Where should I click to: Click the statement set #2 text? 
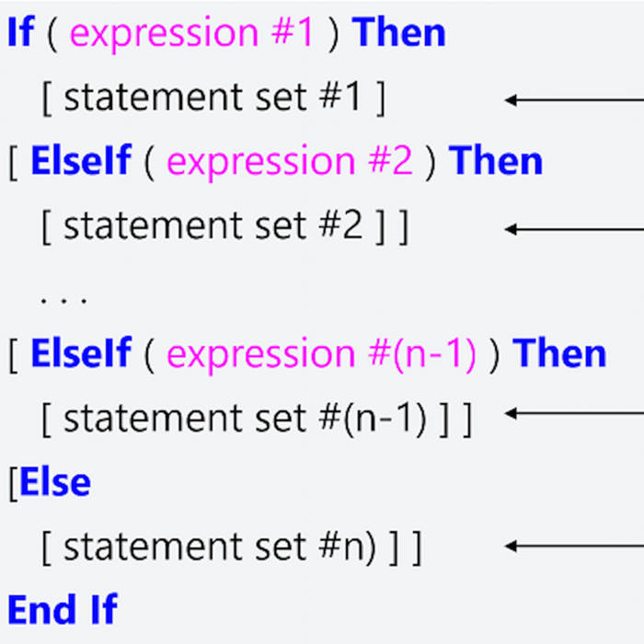click(x=213, y=226)
